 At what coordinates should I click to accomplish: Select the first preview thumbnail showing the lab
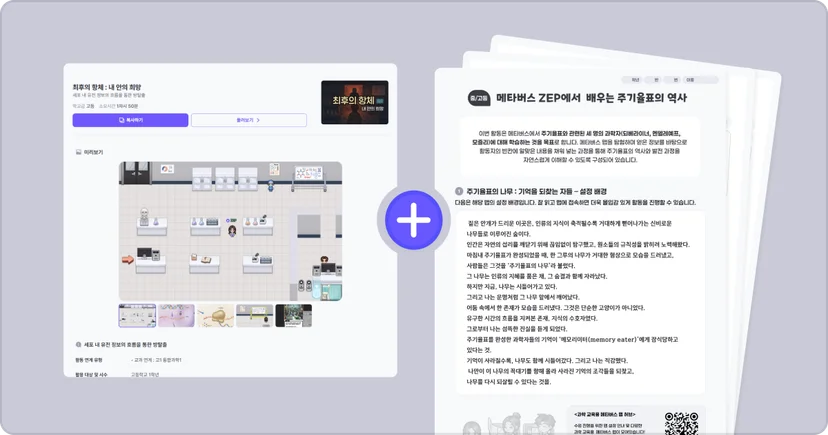tap(137, 316)
